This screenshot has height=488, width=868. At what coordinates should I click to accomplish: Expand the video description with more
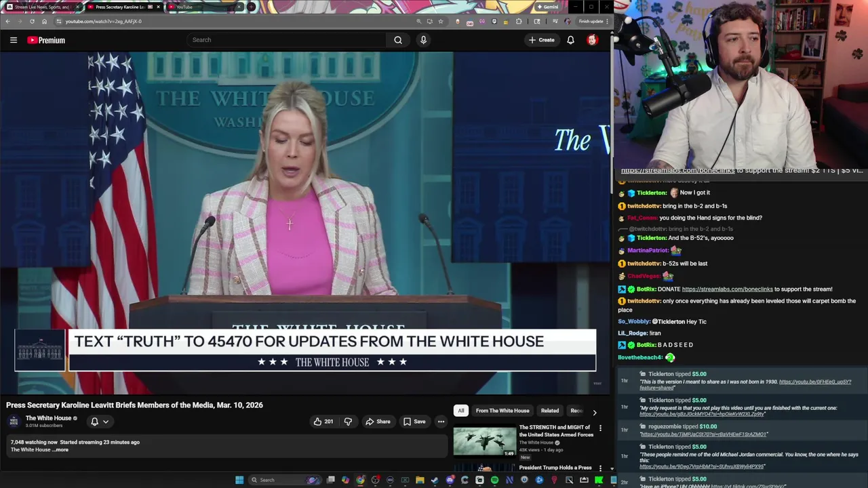click(61, 450)
